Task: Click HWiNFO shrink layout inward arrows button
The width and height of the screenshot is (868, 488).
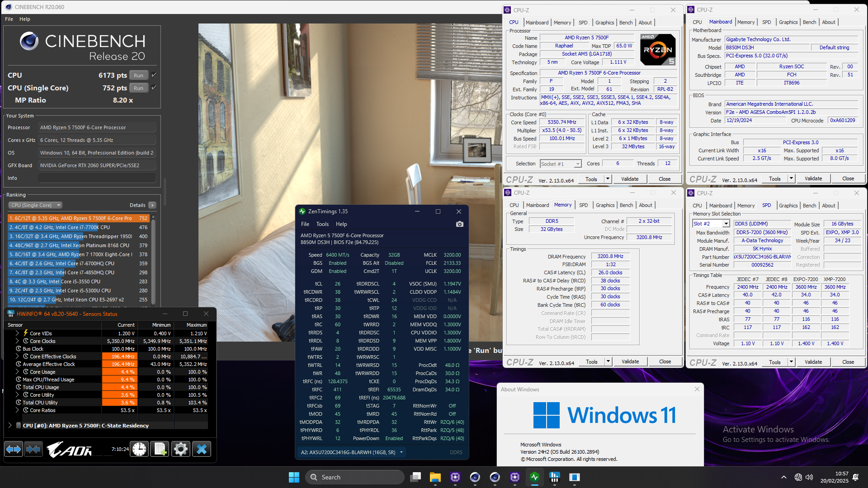Action: pyautogui.click(x=33, y=449)
